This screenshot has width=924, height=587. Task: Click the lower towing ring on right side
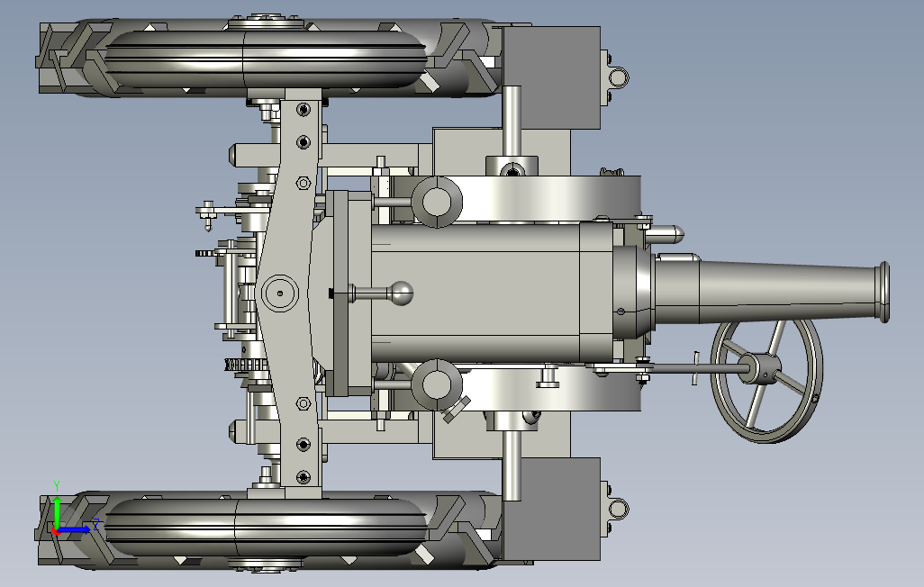pyautogui.click(x=619, y=508)
